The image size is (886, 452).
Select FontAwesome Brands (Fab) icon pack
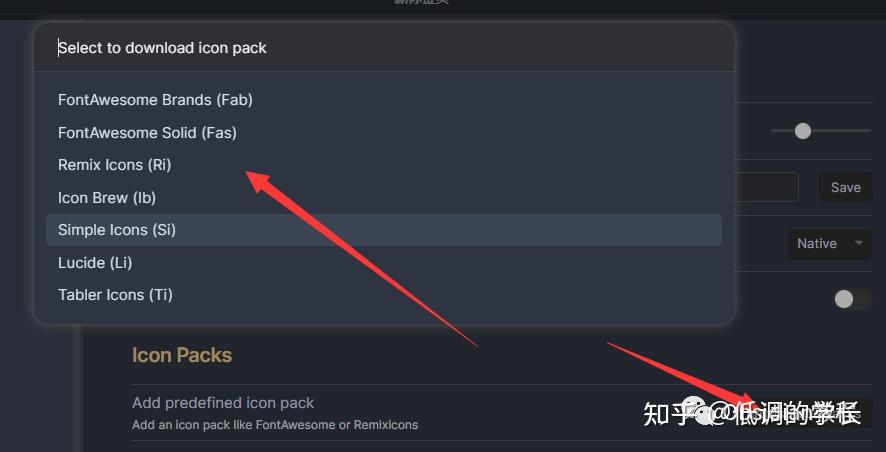click(x=155, y=100)
